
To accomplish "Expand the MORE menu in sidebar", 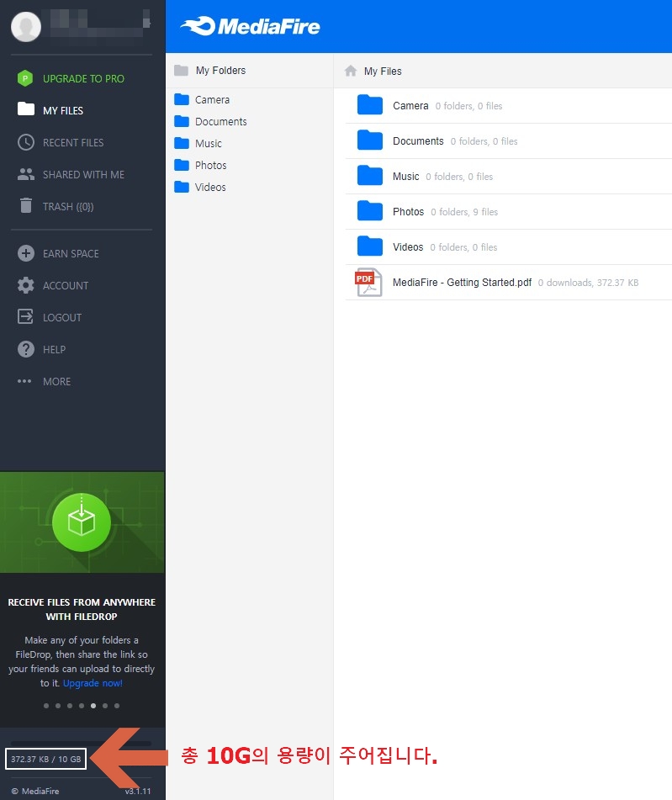I will pos(56,382).
